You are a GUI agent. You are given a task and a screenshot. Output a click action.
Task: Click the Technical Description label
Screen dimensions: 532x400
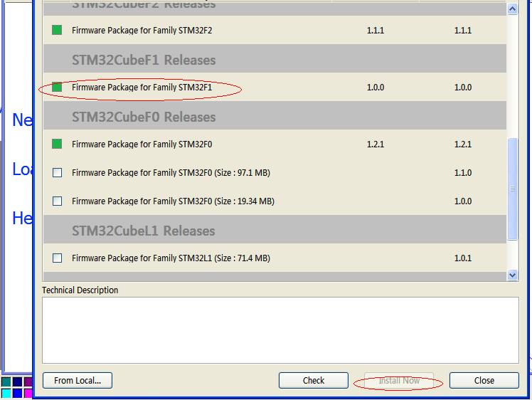coord(80,290)
